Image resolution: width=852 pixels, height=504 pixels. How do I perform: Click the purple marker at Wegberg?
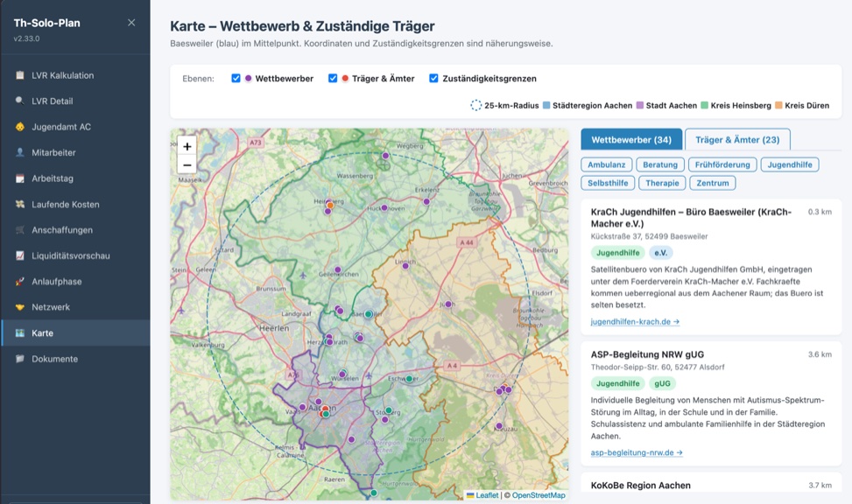[x=385, y=156]
